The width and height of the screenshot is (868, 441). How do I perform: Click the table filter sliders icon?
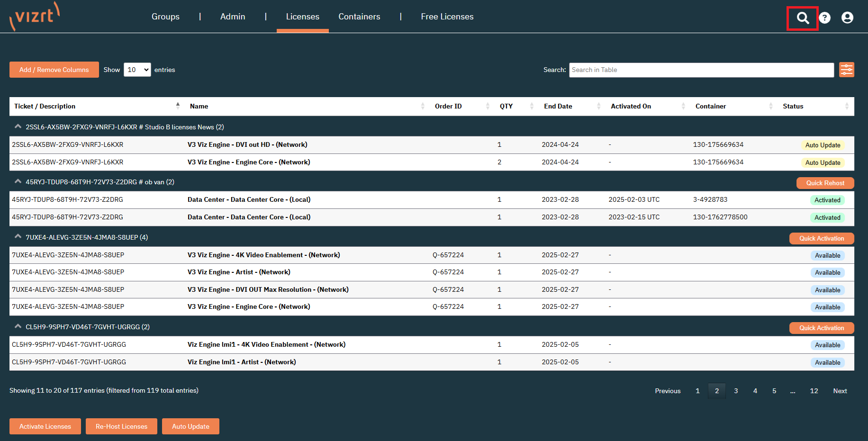point(847,70)
